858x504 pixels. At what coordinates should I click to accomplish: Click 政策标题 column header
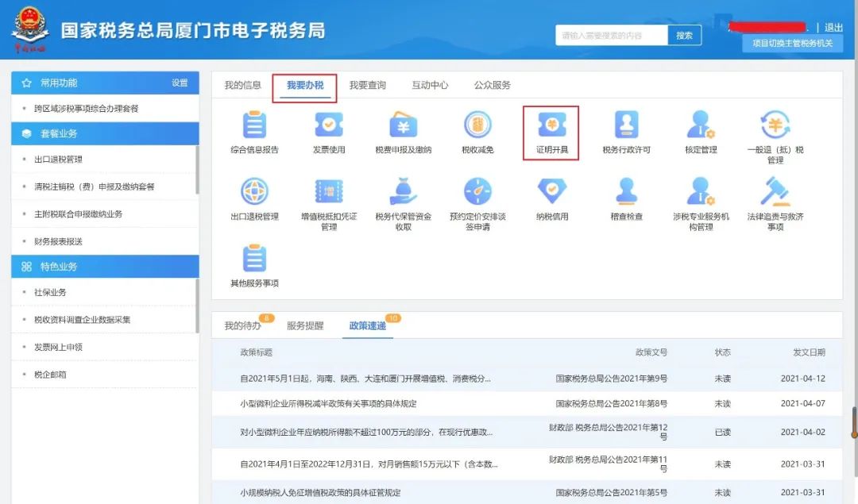(256, 352)
